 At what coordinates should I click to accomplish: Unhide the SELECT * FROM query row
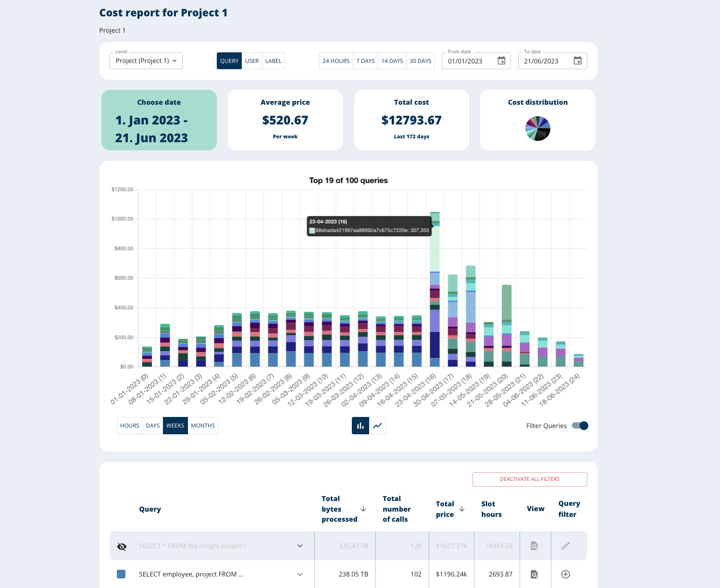click(x=122, y=546)
